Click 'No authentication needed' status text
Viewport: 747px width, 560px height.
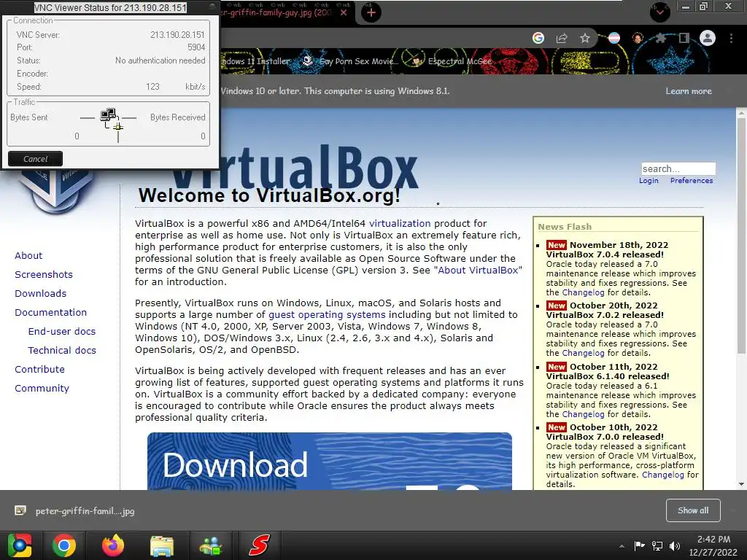160,61
